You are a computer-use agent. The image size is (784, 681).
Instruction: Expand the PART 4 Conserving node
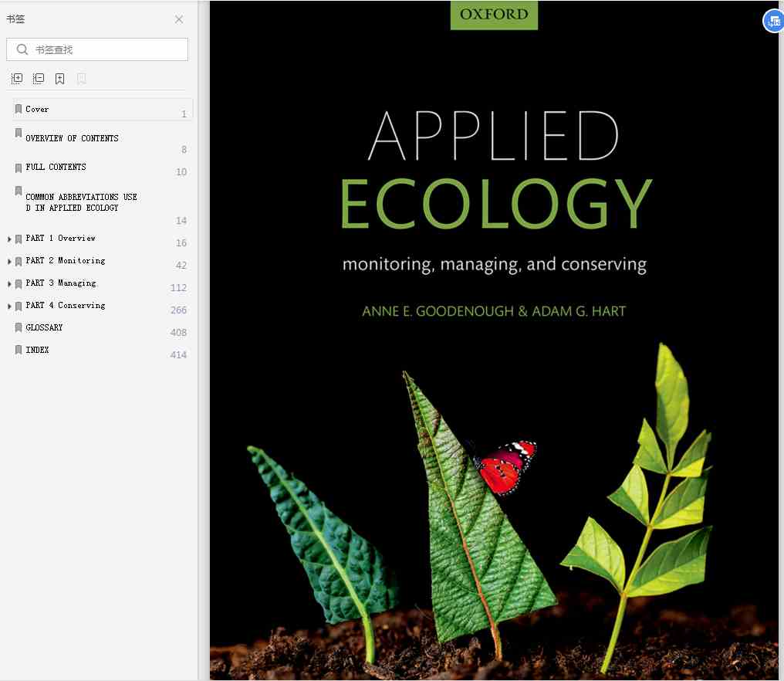pyautogui.click(x=9, y=307)
